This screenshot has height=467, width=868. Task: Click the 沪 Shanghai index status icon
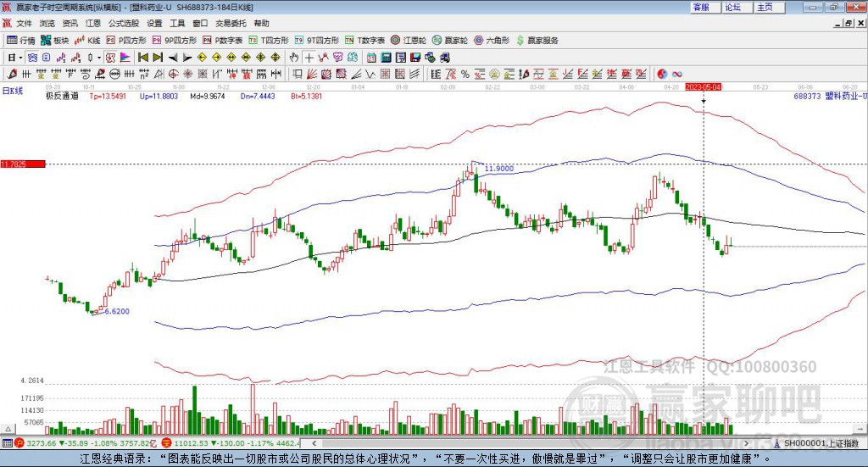(x=19, y=443)
